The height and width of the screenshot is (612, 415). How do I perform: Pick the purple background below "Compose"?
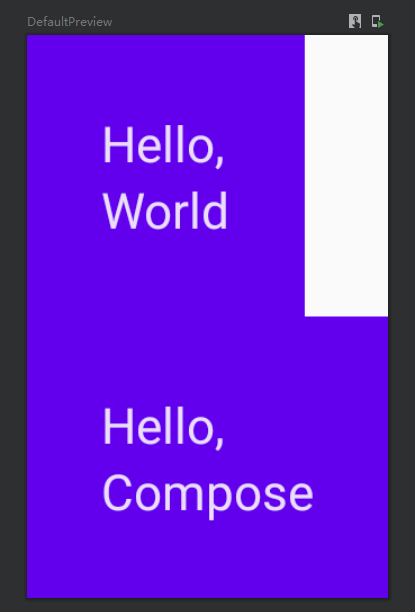[207, 560]
